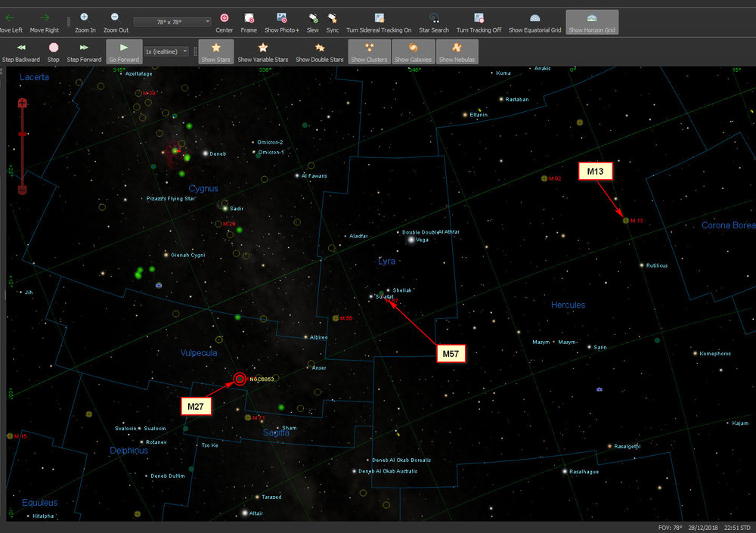Screen dimensions: 756x533
Task: Click the M 56 cluster marker
Action: [x=336, y=318]
